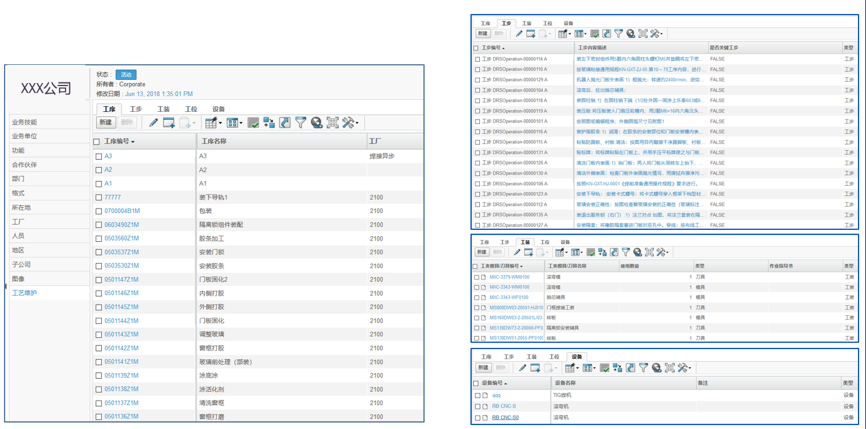Image resolution: width=866 pixels, height=429 pixels.
Task: Open the column view dropdown in the 设备 toolbar
Action: (589, 367)
